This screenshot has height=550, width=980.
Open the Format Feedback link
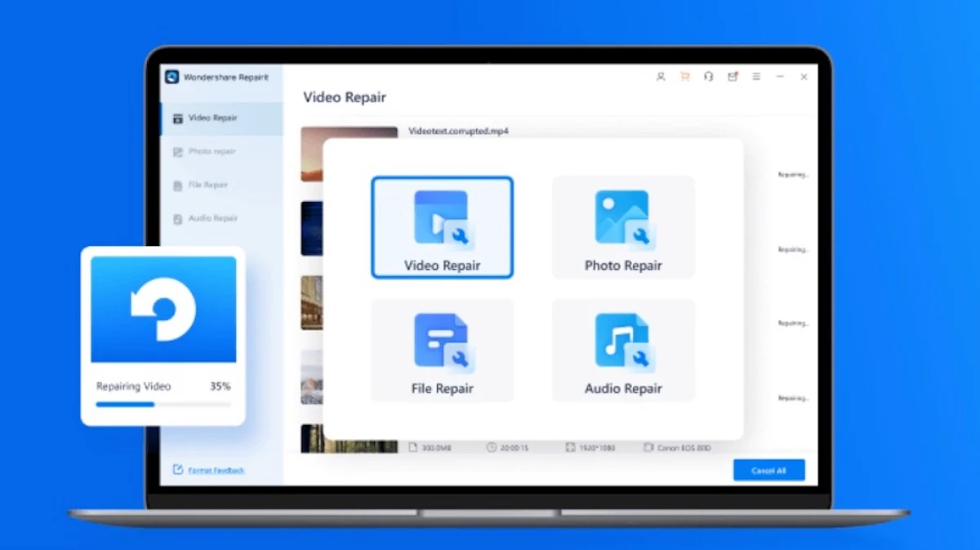pos(214,470)
